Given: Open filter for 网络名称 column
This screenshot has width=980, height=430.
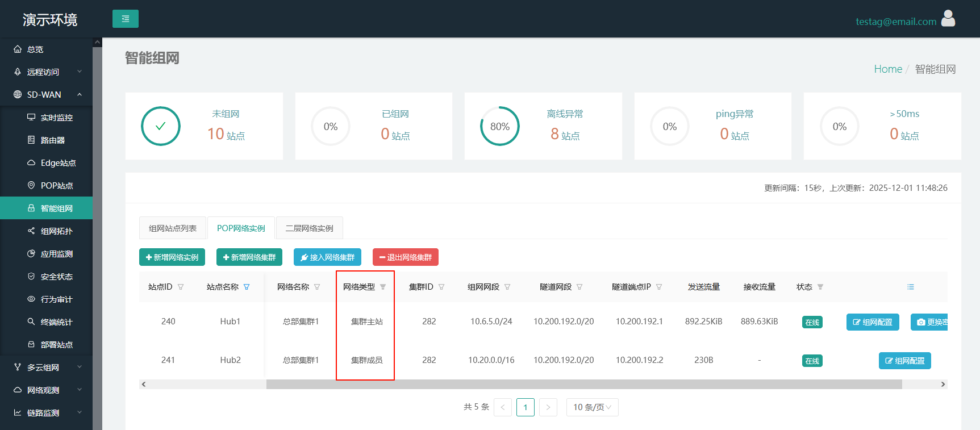Looking at the screenshot, I should tap(317, 287).
